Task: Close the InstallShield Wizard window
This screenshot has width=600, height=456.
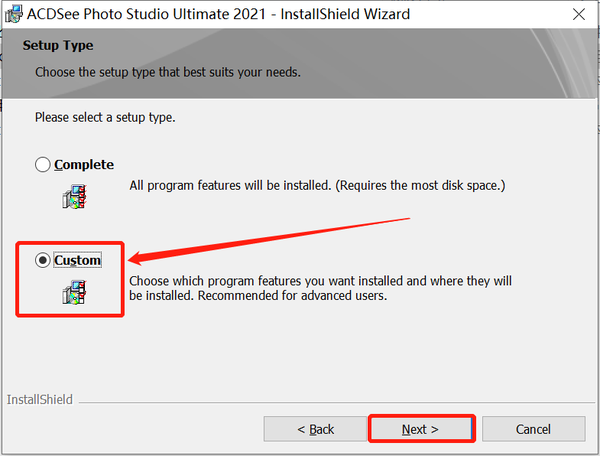Action: tap(579, 14)
